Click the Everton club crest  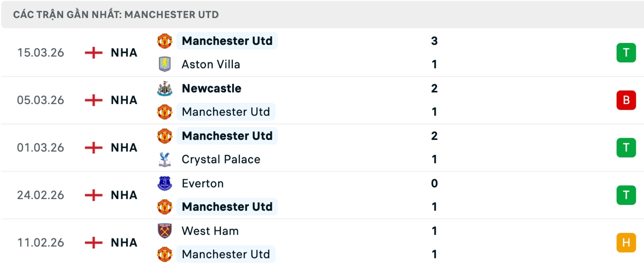[x=165, y=183]
